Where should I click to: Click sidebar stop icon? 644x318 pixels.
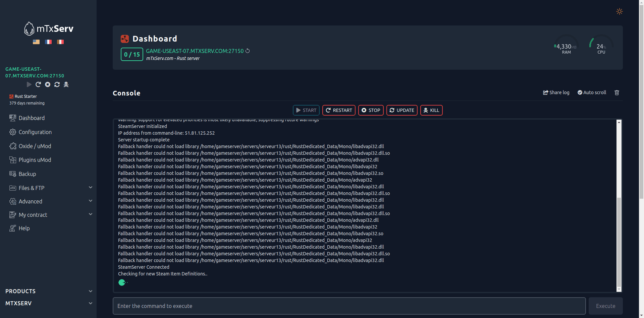click(48, 84)
